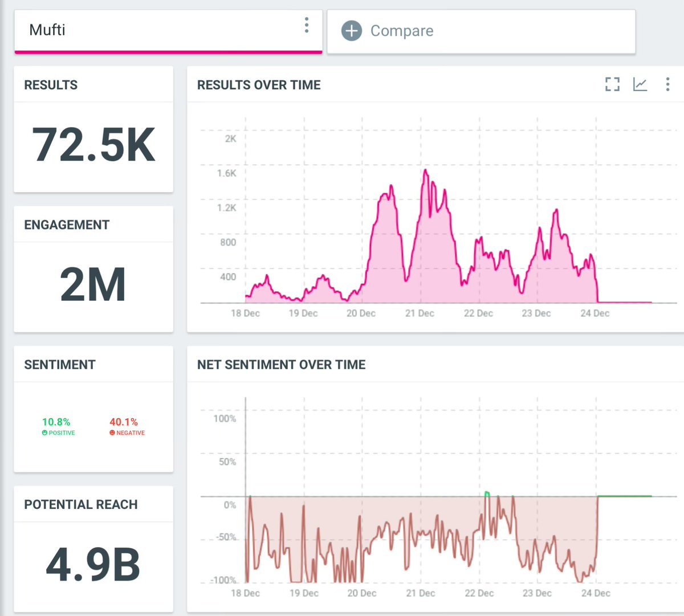Click the 800 y-axis label
This screenshot has width=684, height=616.
pyautogui.click(x=228, y=243)
